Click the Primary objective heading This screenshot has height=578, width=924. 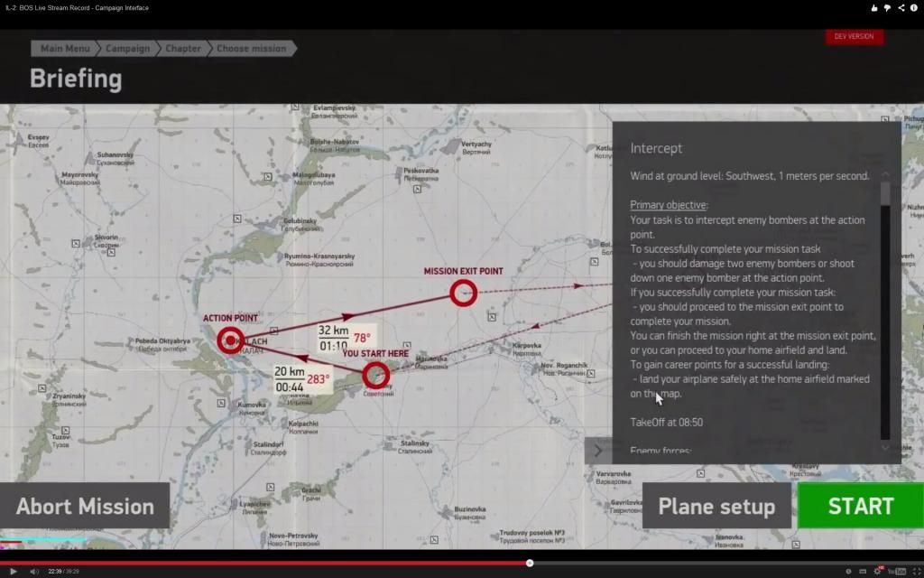click(669, 205)
